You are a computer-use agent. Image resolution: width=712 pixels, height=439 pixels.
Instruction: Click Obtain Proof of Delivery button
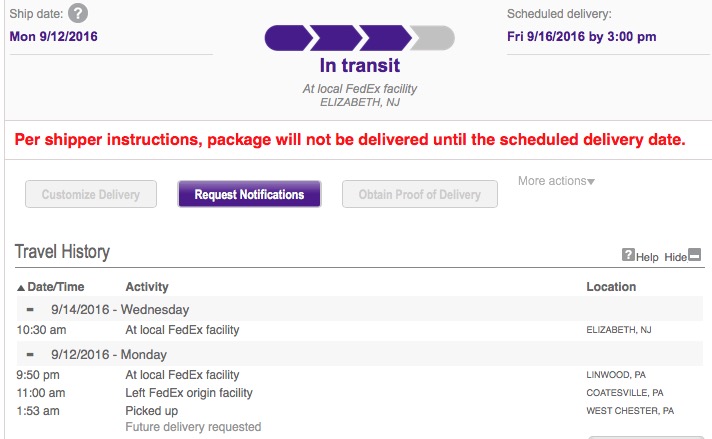click(x=420, y=194)
